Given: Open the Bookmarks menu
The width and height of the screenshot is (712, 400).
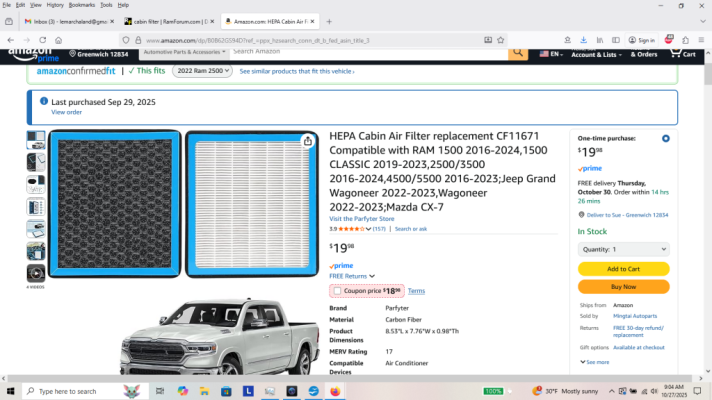Looking at the screenshot, I should [82, 5].
